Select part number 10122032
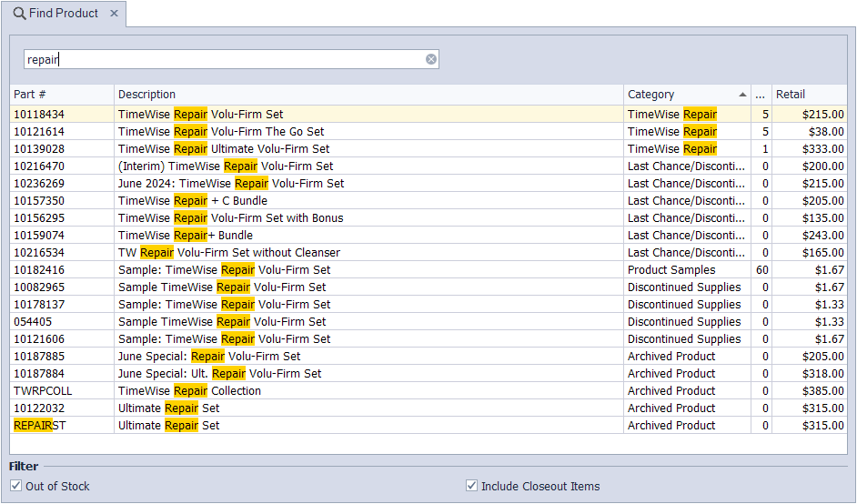857x504 pixels. (x=39, y=408)
